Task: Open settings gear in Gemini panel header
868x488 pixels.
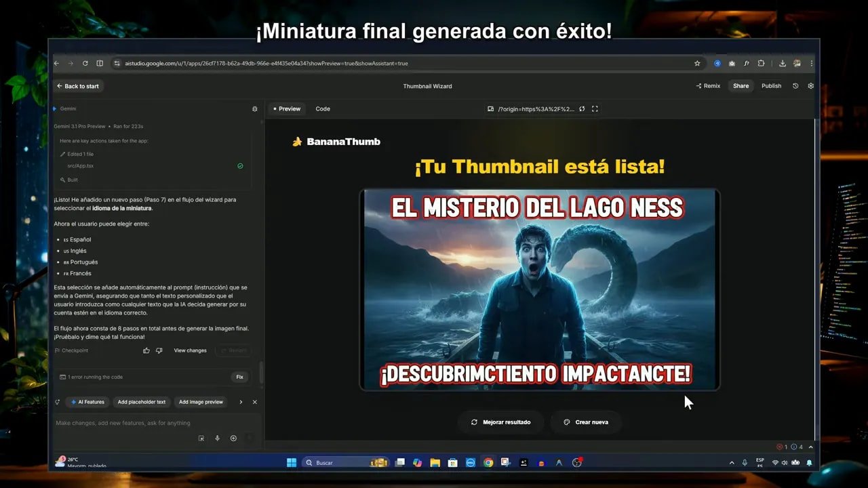Action: coord(255,108)
